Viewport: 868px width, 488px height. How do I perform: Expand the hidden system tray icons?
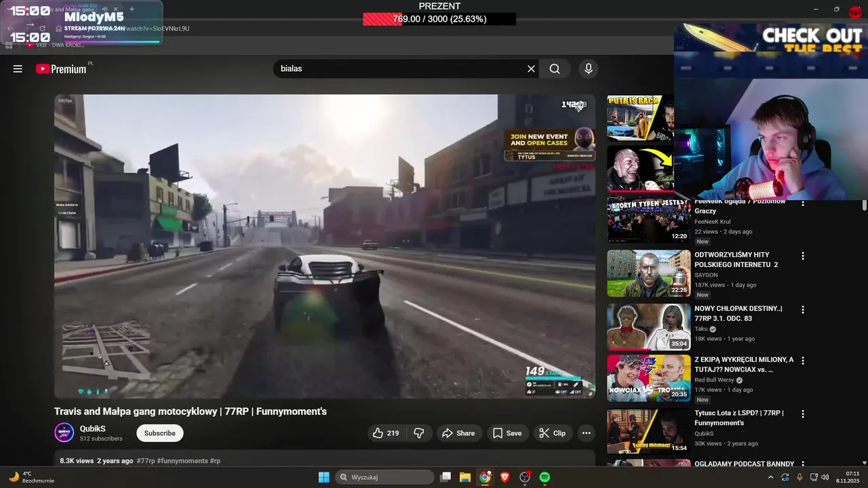(x=770, y=477)
